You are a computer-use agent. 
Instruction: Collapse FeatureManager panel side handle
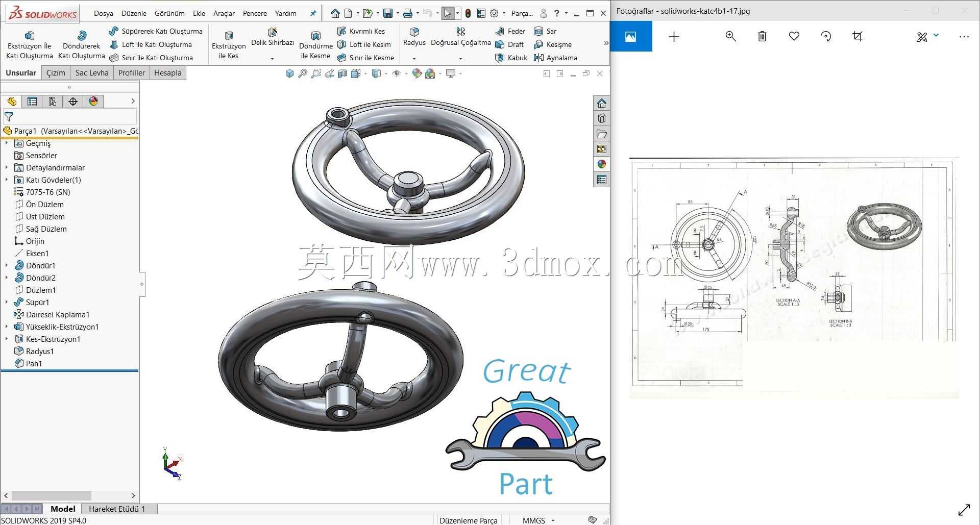tap(142, 284)
